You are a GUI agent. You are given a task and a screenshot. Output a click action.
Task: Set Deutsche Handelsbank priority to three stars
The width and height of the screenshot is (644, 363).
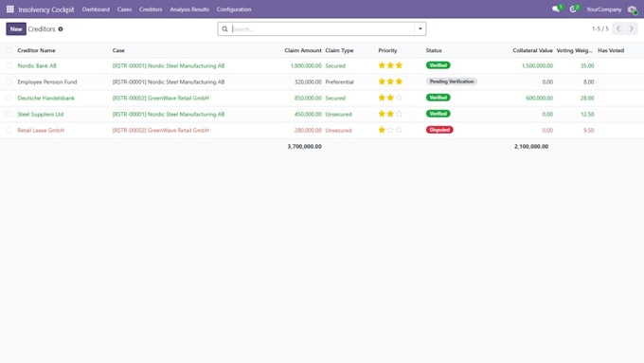[399, 98]
